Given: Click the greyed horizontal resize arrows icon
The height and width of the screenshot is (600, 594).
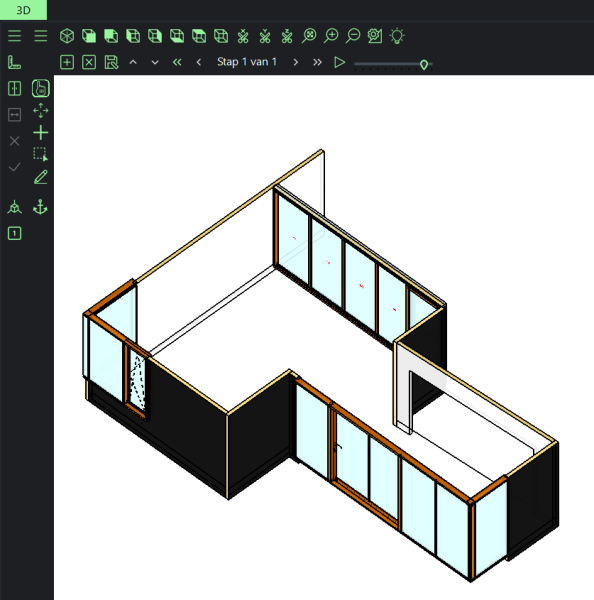Looking at the screenshot, I should click(15, 115).
